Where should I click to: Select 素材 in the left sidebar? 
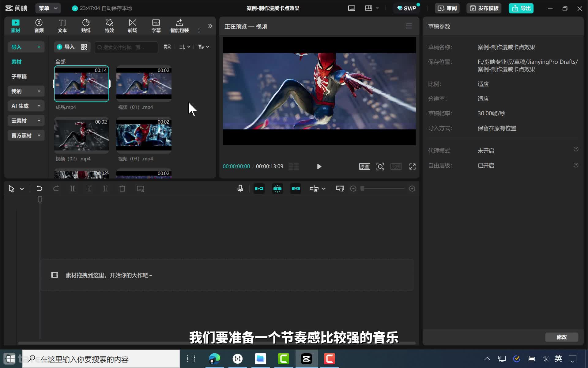click(x=17, y=62)
